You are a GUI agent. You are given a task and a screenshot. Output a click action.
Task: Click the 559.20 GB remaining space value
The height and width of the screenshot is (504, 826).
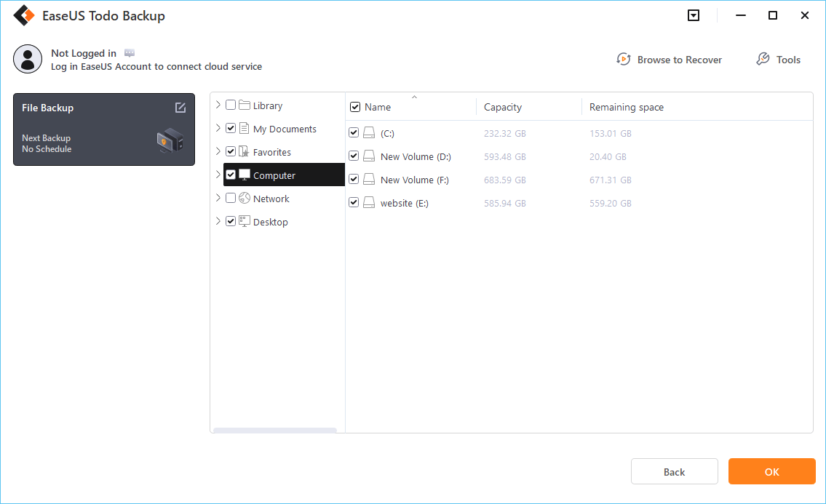[x=610, y=204]
